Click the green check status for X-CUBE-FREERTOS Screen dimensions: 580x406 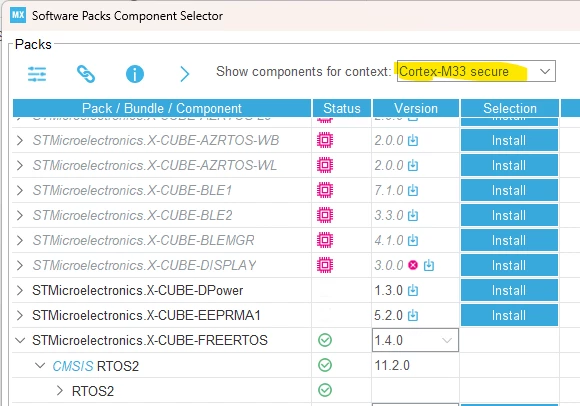point(325,340)
